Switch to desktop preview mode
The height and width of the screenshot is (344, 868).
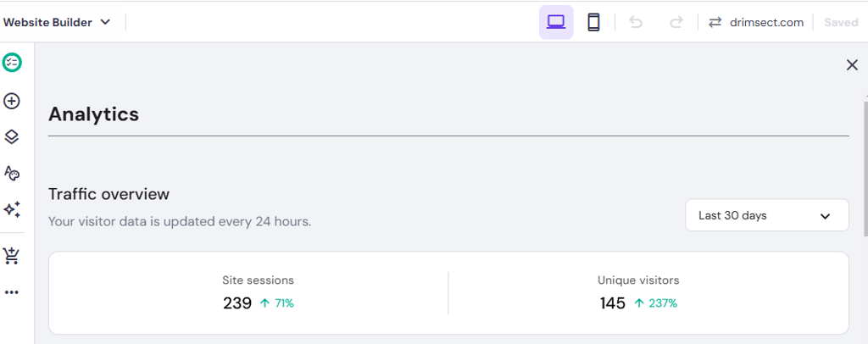coord(556,22)
